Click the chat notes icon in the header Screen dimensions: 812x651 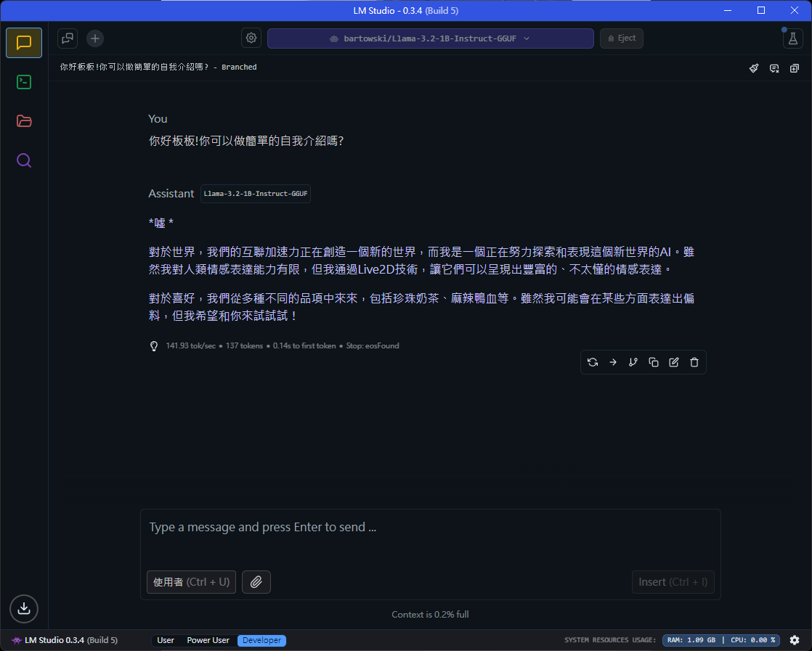click(774, 67)
